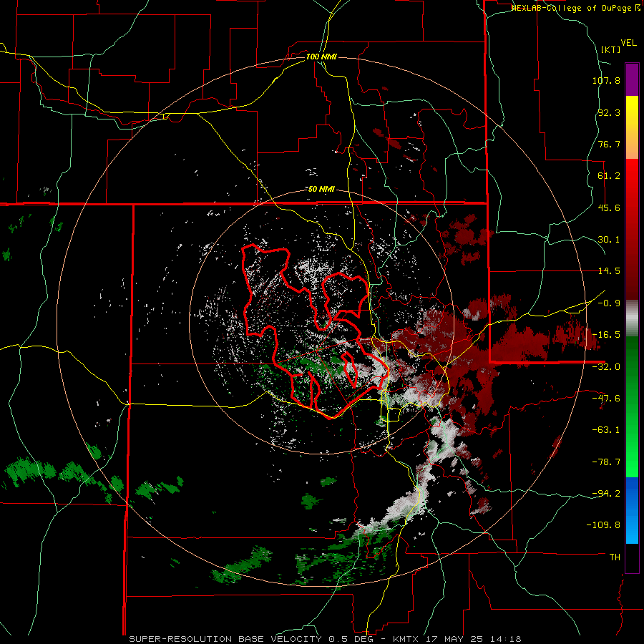Select the -16.5 velocity scale value

pyautogui.click(x=606, y=335)
